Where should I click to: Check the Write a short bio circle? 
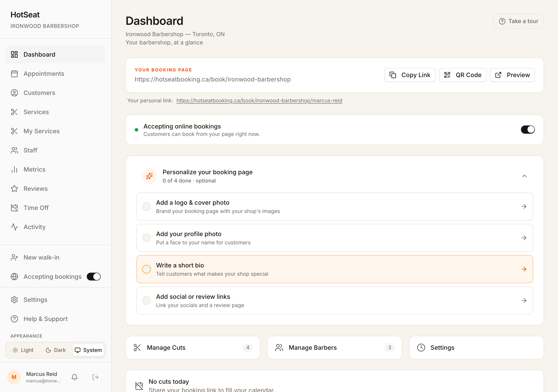pyautogui.click(x=146, y=269)
